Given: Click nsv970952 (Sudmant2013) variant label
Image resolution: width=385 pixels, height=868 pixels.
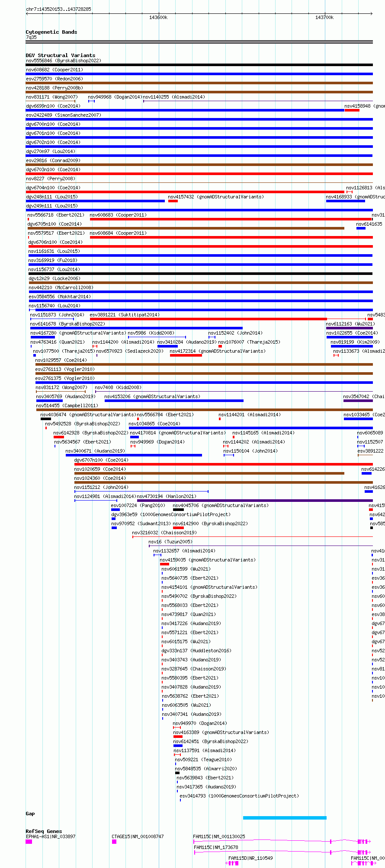Looking at the screenshot, I should point(141,523).
